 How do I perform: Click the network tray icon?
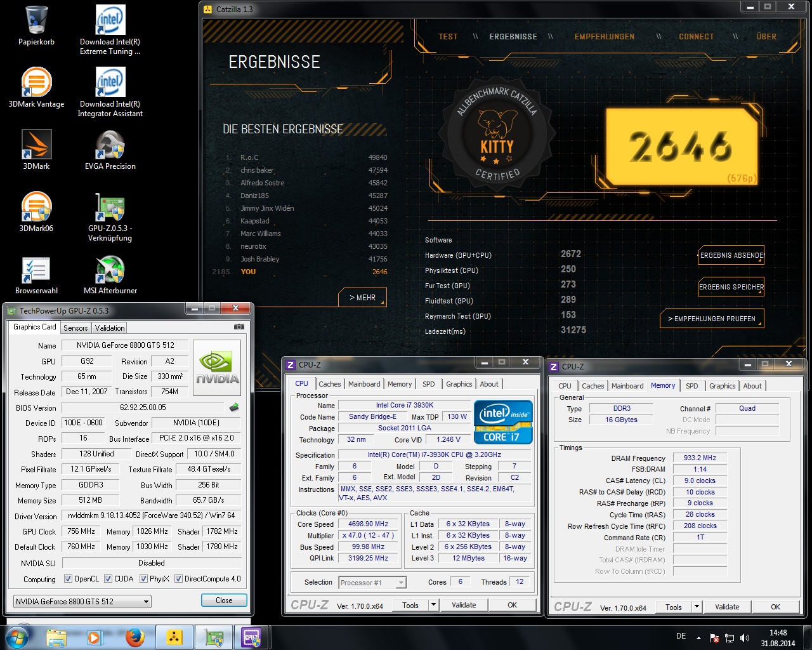(730, 637)
